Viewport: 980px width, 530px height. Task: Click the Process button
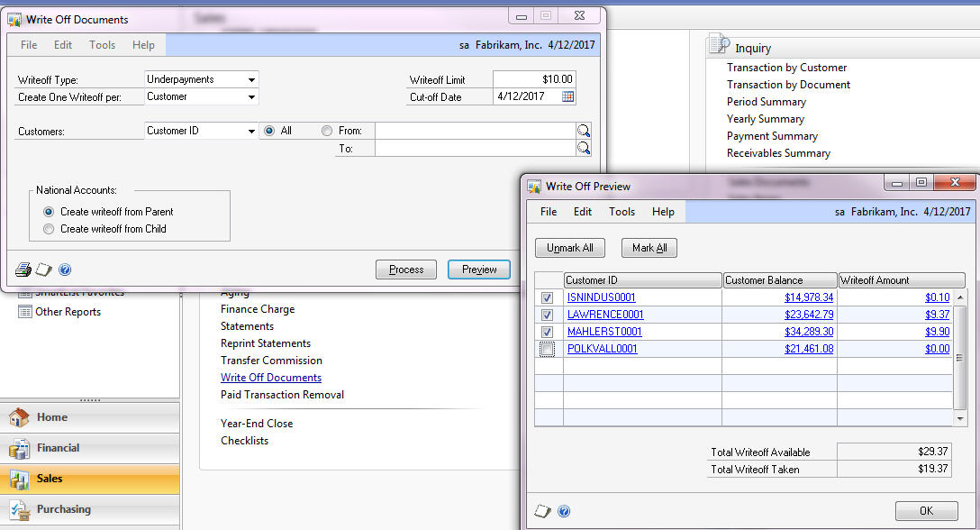(x=406, y=270)
